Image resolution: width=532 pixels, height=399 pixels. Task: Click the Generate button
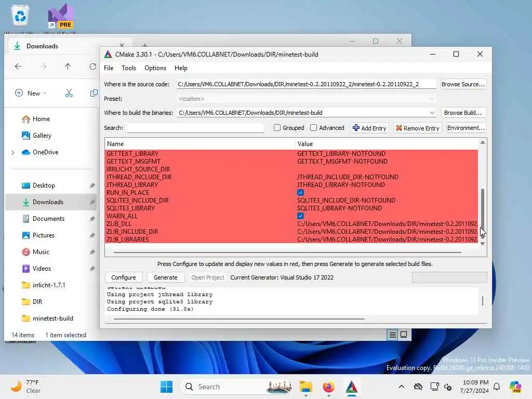point(166,277)
